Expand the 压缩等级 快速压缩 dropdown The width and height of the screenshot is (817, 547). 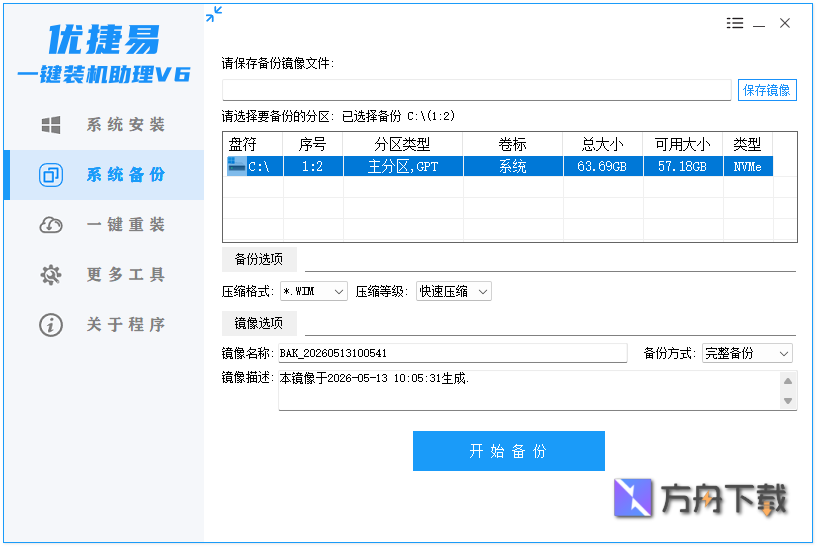tap(453, 291)
